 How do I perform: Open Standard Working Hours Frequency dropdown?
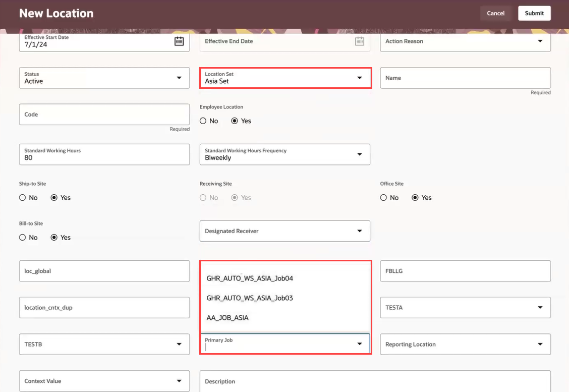(359, 154)
